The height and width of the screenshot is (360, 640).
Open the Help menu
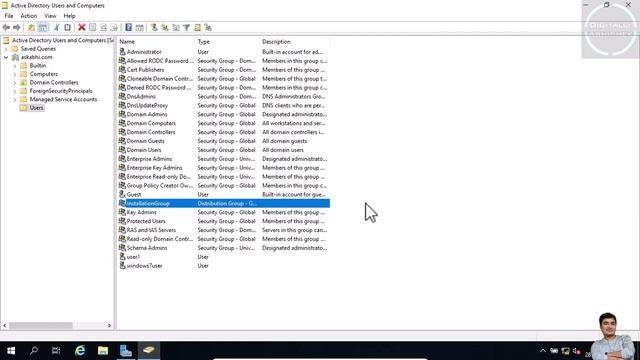(69, 16)
